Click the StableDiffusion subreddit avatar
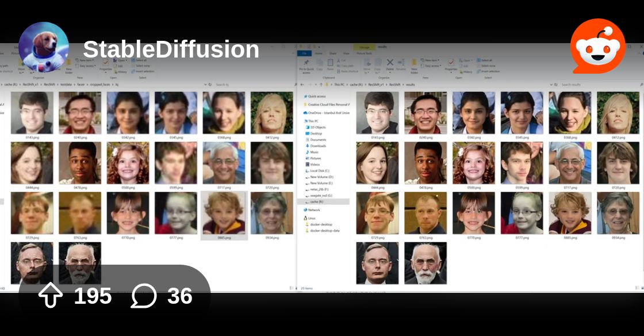 coord(44,47)
